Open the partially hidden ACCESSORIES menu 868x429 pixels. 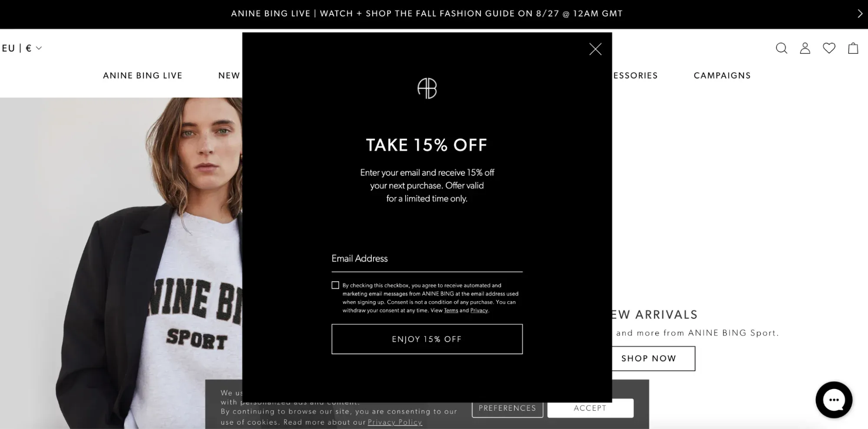click(635, 76)
